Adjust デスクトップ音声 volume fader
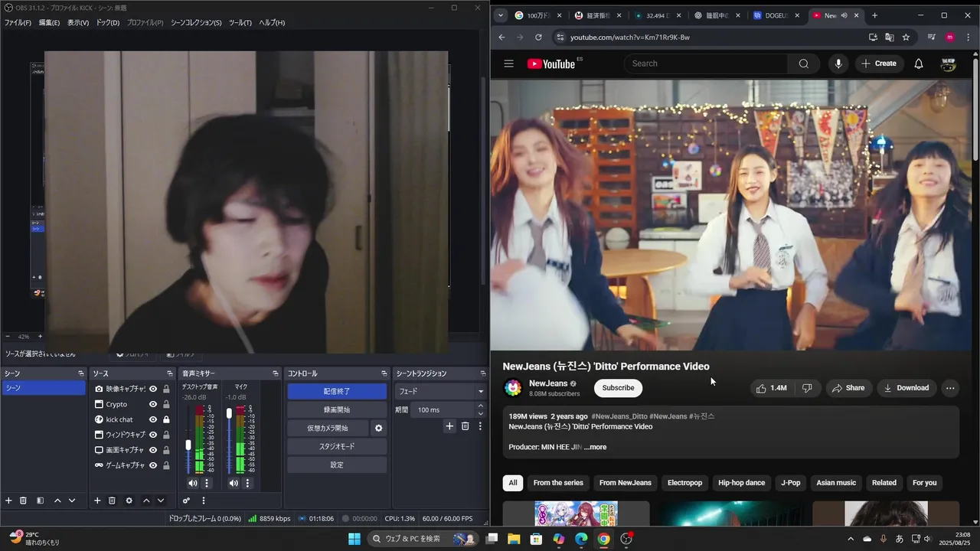 coord(188,445)
